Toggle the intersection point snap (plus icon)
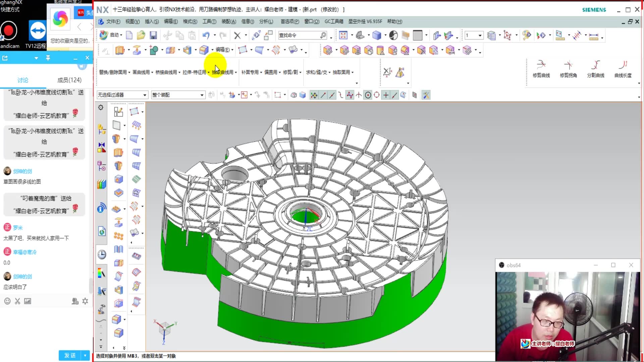644x362 pixels. 386,95
